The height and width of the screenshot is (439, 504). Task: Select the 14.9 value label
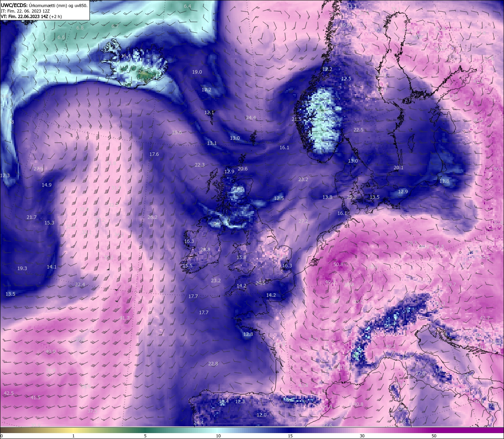coord(46,185)
